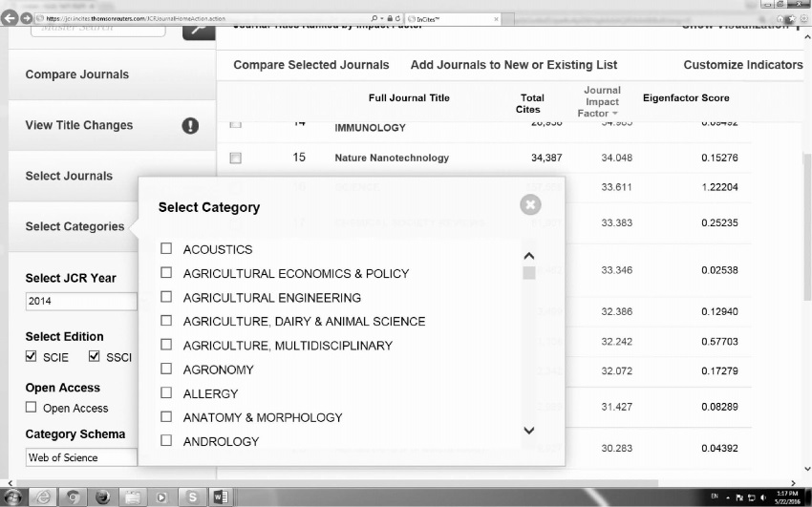This screenshot has width=812, height=507.
Task: Open the Skype taskbar icon
Action: click(x=192, y=497)
